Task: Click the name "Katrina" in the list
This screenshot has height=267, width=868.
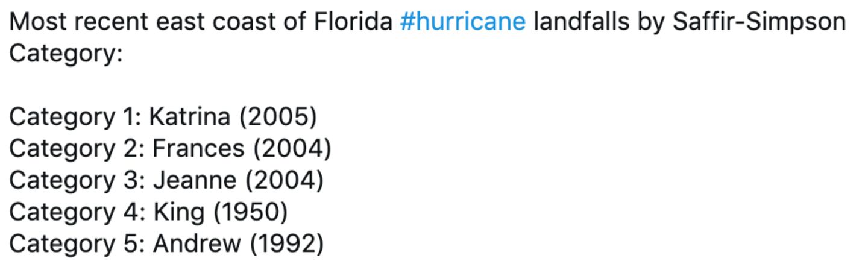Action: coord(189,117)
